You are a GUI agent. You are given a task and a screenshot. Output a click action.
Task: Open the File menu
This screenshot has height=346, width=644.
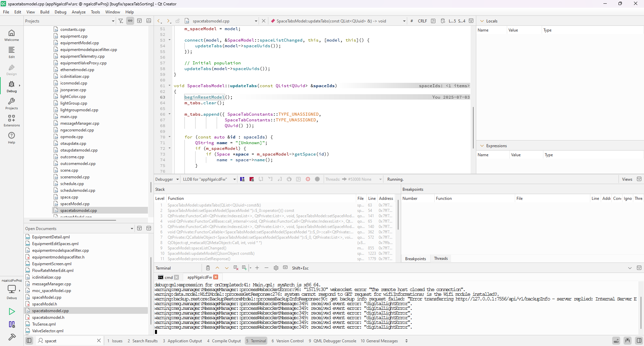pyautogui.click(x=6, y=12)
